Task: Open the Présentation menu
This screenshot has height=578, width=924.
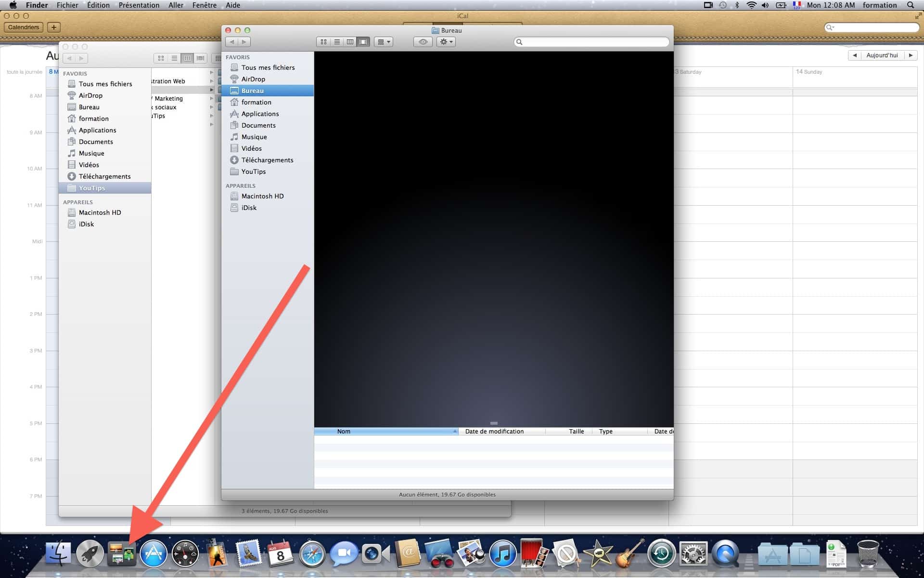Action: (139, 5)
